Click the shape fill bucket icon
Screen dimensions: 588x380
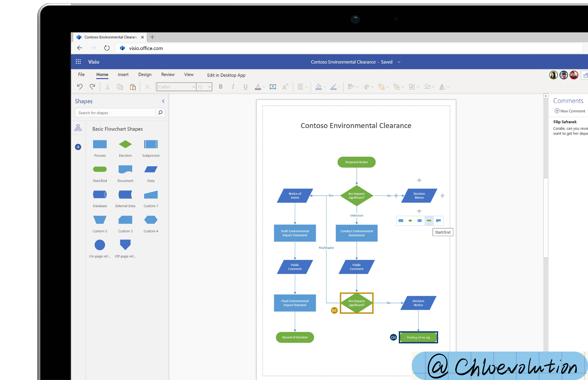tap(318, 87)
